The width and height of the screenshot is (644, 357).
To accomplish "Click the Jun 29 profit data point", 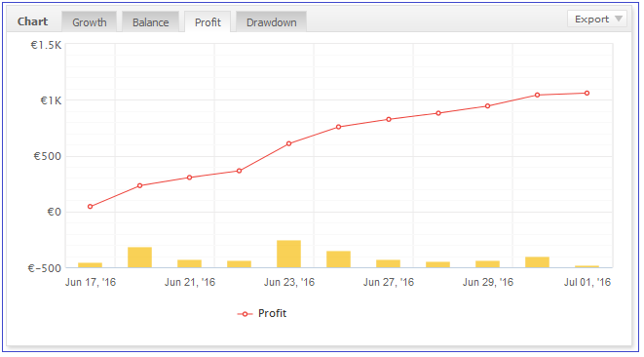I will point(487,106).
